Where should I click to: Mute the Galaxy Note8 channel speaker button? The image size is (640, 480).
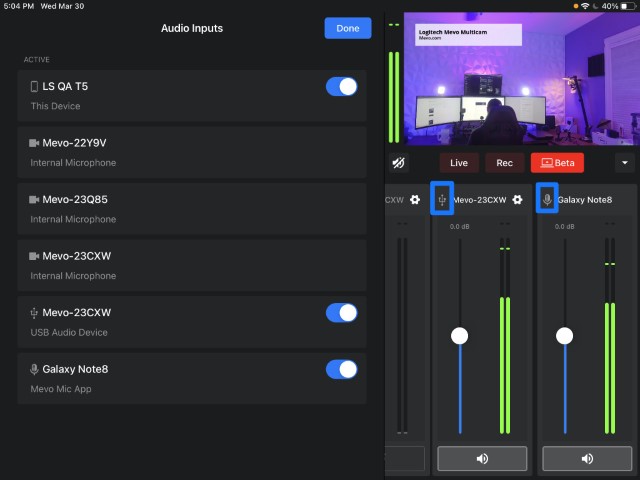pos(588,459)
